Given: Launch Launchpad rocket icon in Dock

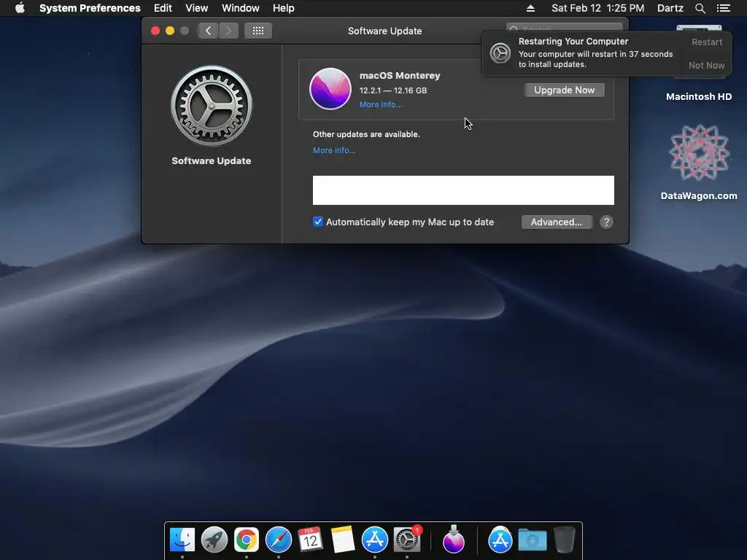Looking at the screenshot, I should 214,540.
